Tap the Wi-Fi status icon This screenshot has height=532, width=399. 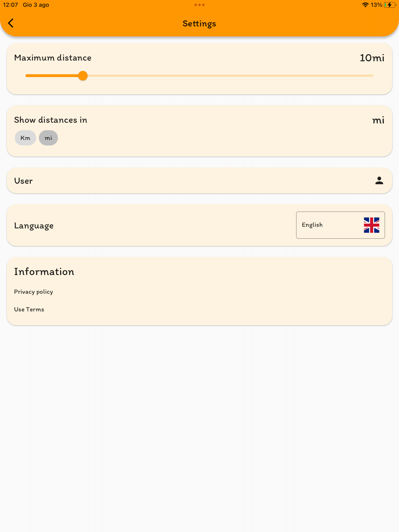pos(365,5)
